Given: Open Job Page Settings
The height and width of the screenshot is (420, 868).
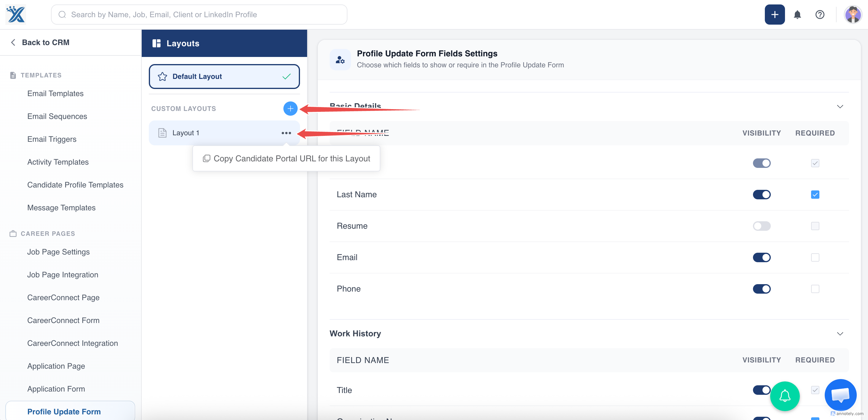Looking at the screenshot, I should point(58,252).
